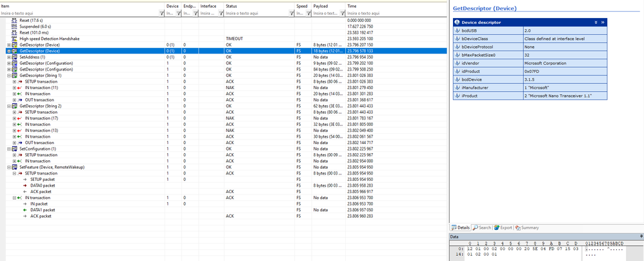Click the Payload column header
Screen dimensions: 644x261
pos(328,6)
